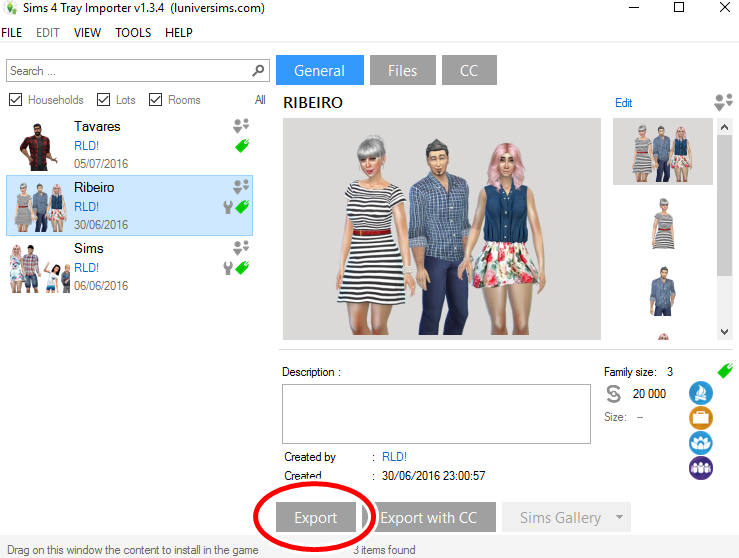Click household type icon in Ribeiro row
The width and height of the screenshot is (739, 558).
241,187
